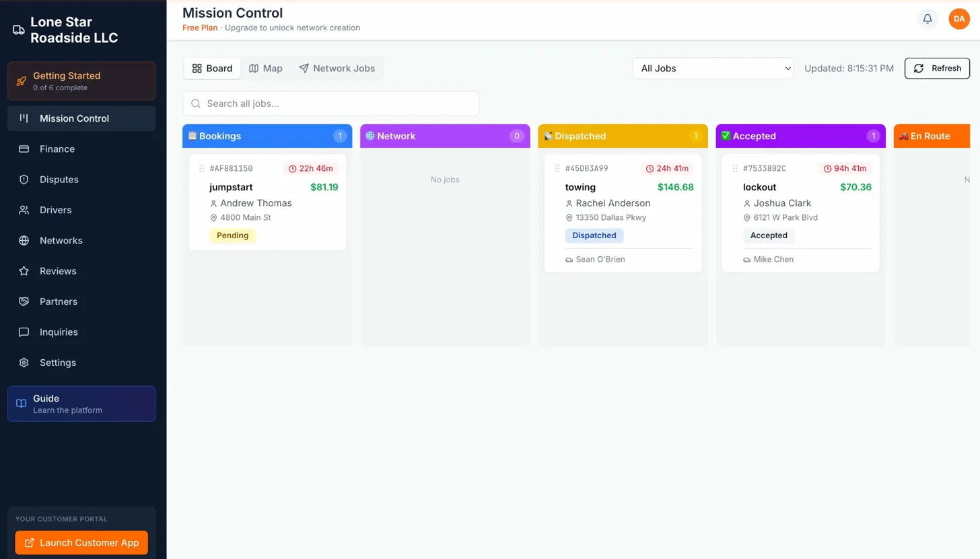This screenshot has height=559, width=980.
Task: Open Settings via the gear icon
Action: pyautogui.click(x=24, y=363)
